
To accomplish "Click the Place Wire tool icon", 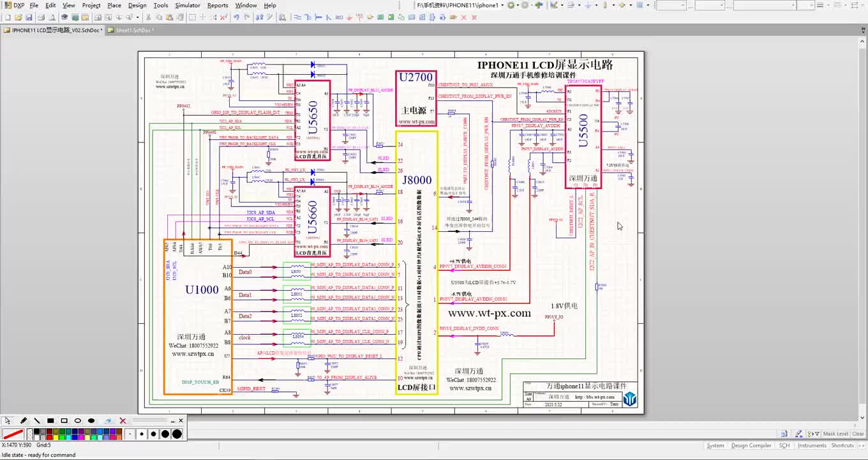I will point(297,17).
